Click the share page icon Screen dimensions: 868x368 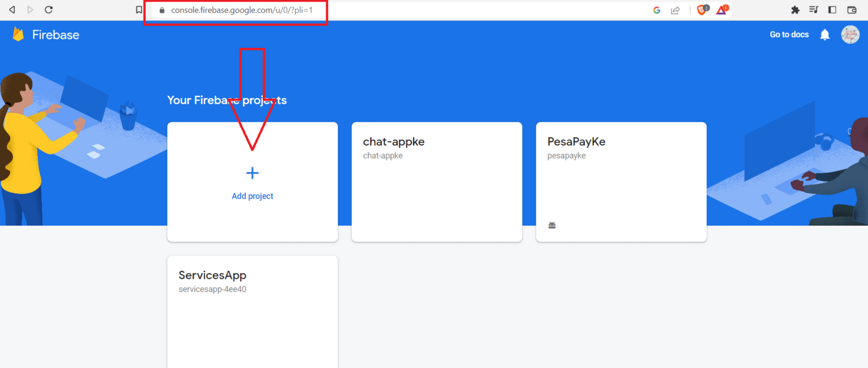click(675, 10)
